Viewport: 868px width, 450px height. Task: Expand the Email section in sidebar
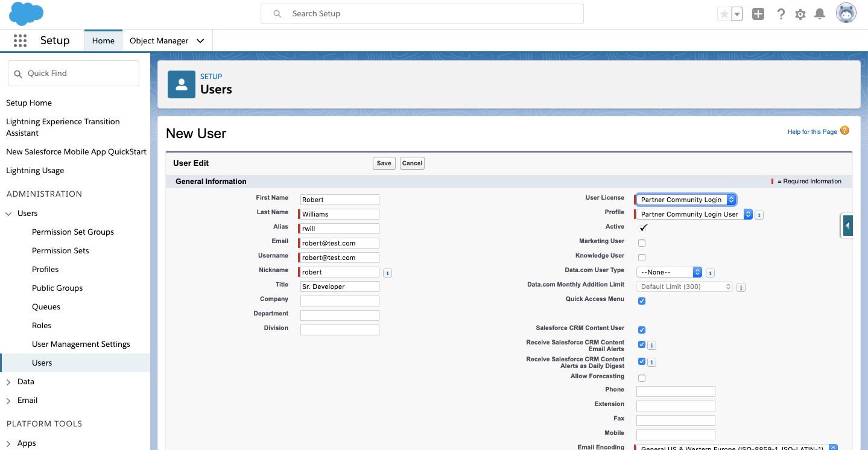(x=8, y=401)
